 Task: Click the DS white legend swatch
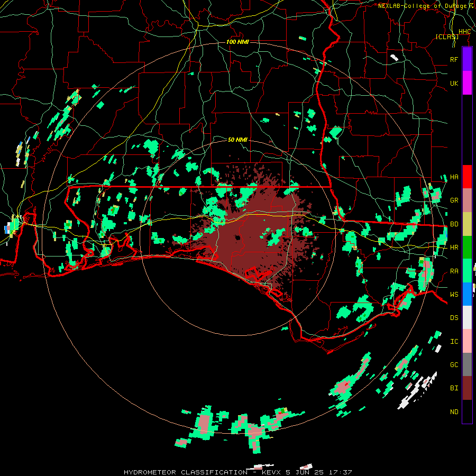click(467, 318)
